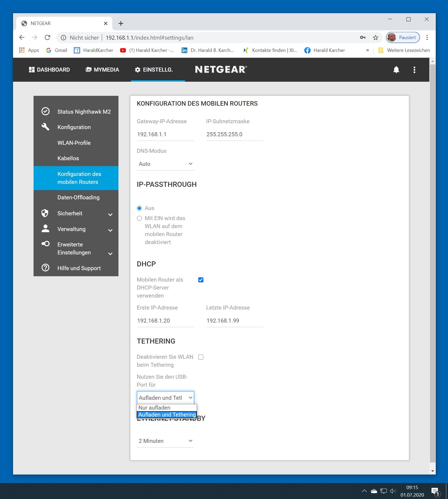Click the volume speaker tray icon
The image size is (448, 499).
pyautogui.click(x=393, y=491)
